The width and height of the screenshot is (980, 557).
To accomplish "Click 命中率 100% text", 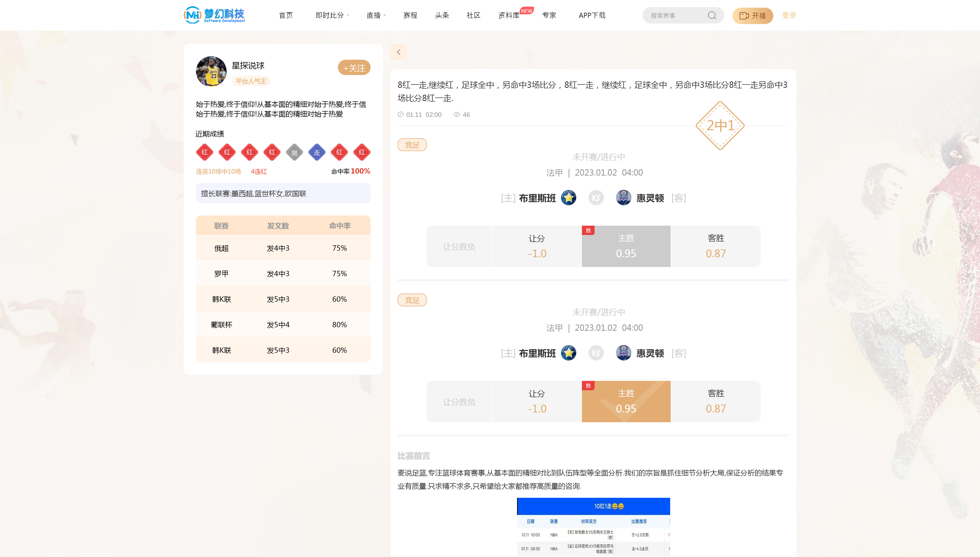I will [351, 171].
